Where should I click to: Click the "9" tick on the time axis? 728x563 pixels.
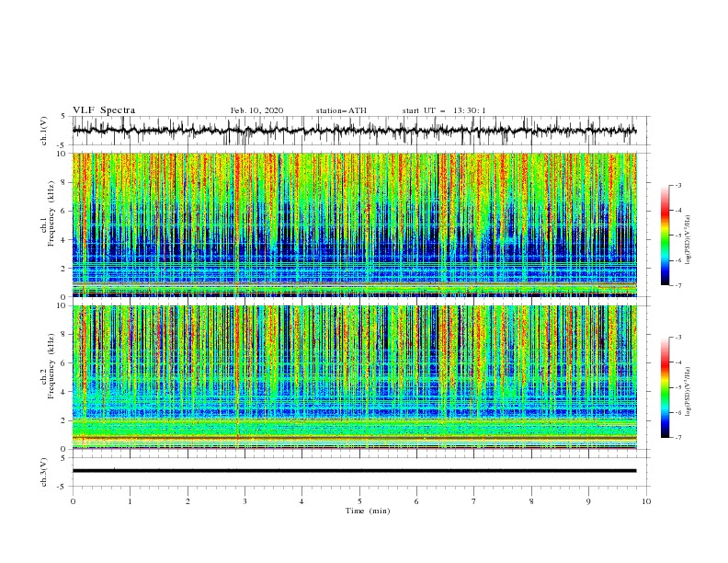tap(588, 501)
